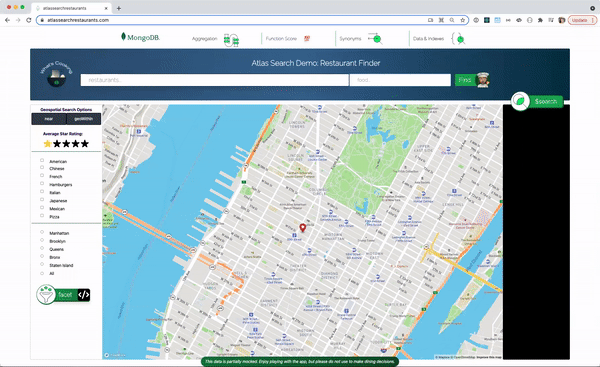Open the Data & Indexes icon
The width and height of the screenshot is (600, 367).
[458, 39]
